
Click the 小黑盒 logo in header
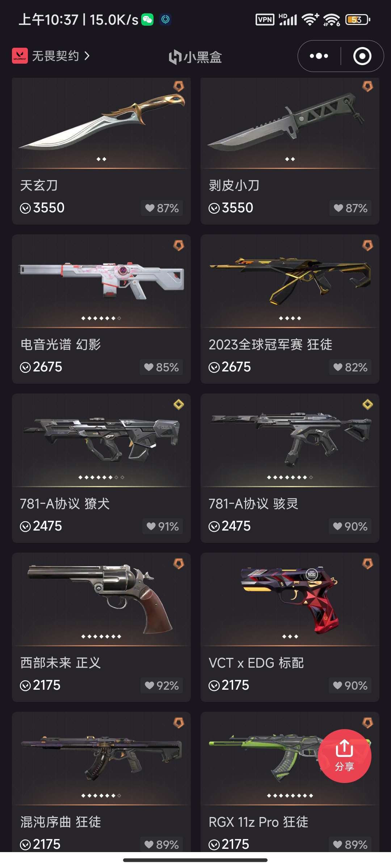[195, 57]
